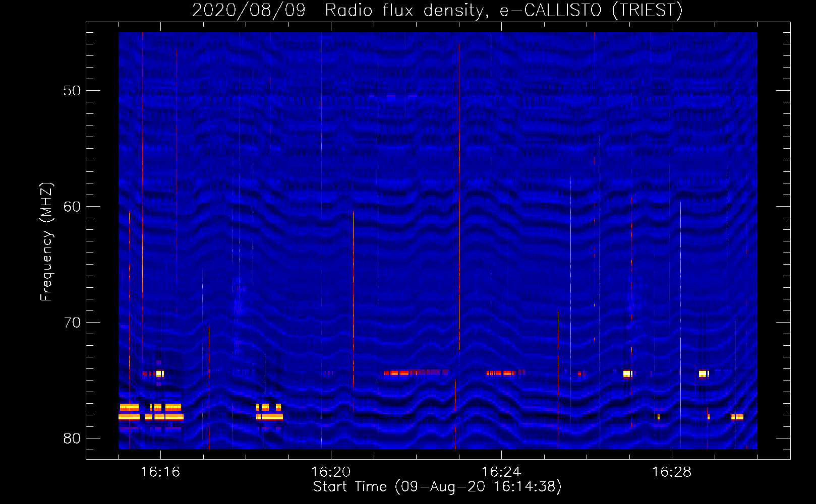The image size is (816, 504).
Task: Click the 16:20 time tick label
Action: coord(331,472)
